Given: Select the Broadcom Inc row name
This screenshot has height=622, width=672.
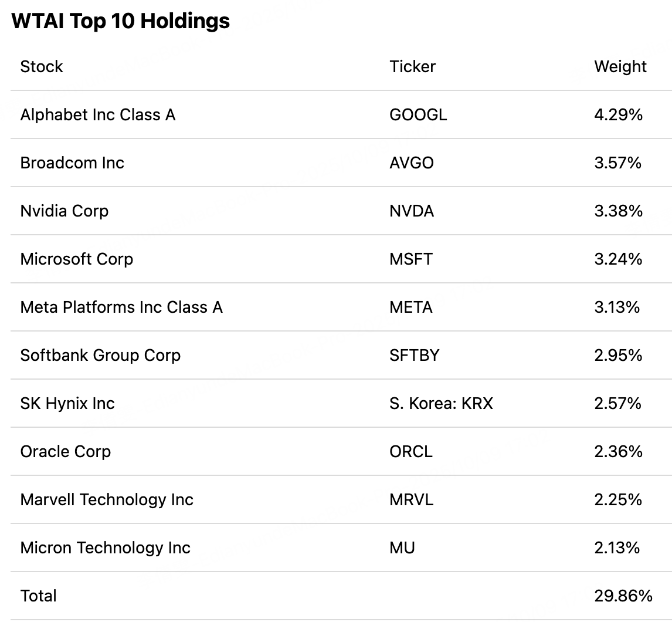Looking at the screenshot, I should 72,163.
